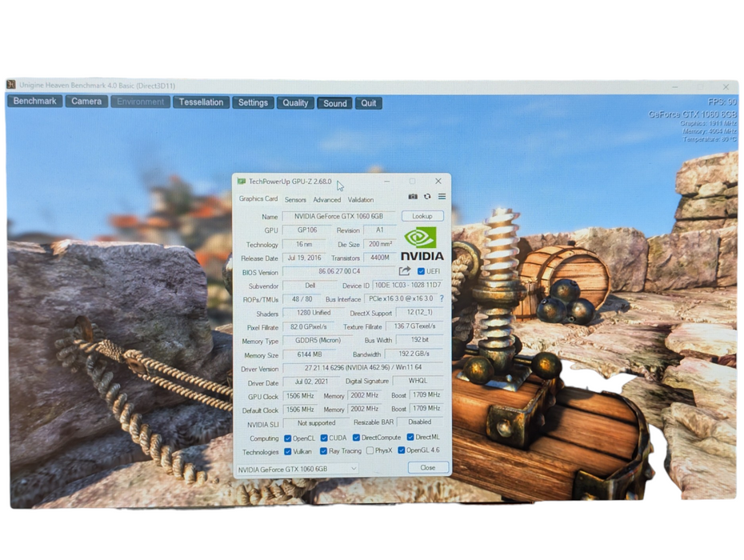The height and width of the screenshot is (560, 744).
Task: Open Tessellation in Heaven Benchmark
Action: coord(201,102)
